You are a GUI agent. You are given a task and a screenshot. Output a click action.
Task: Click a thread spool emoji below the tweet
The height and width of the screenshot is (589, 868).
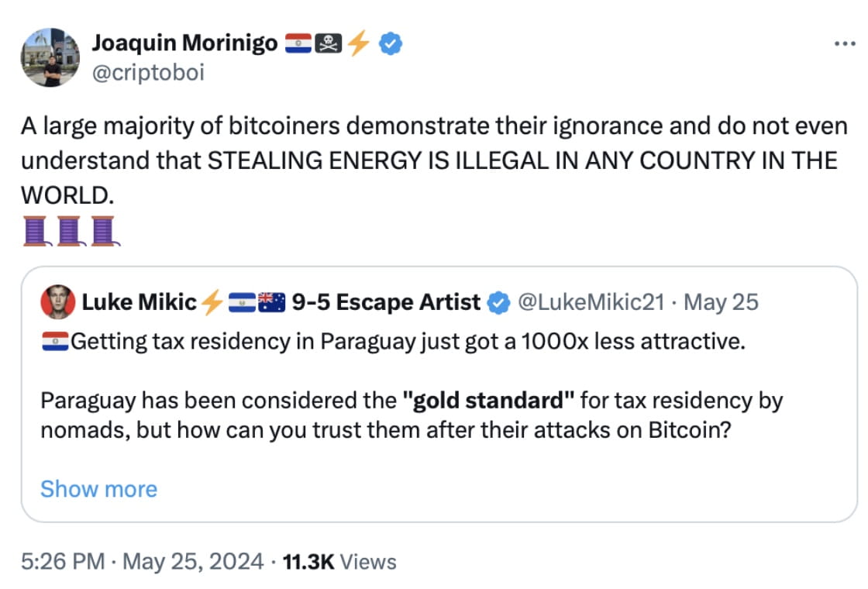click(x=34, y=230)
